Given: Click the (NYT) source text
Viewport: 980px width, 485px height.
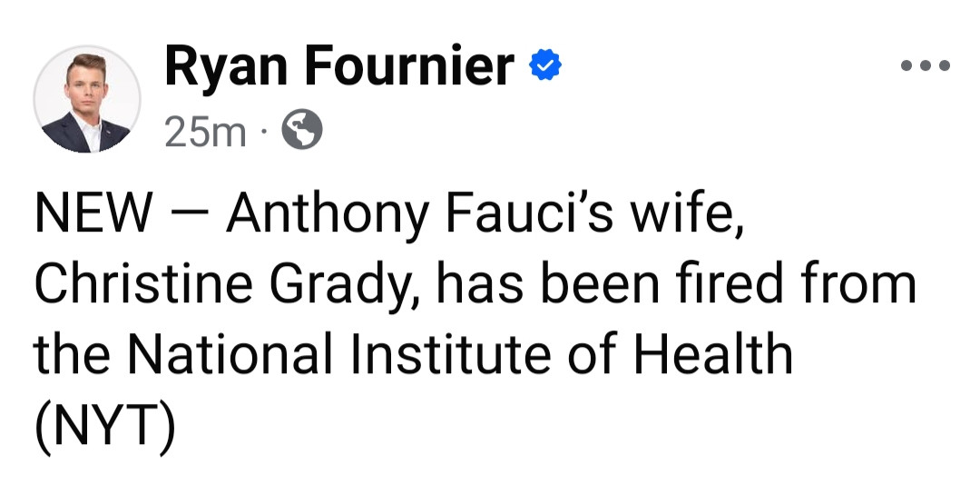Looking at the screenshot, I should tap(103, 425).
